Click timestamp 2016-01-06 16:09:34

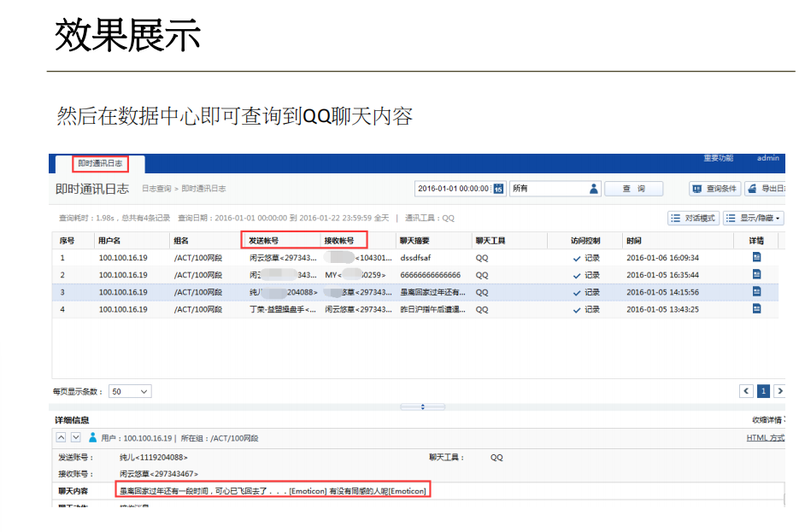pos(662,258)
